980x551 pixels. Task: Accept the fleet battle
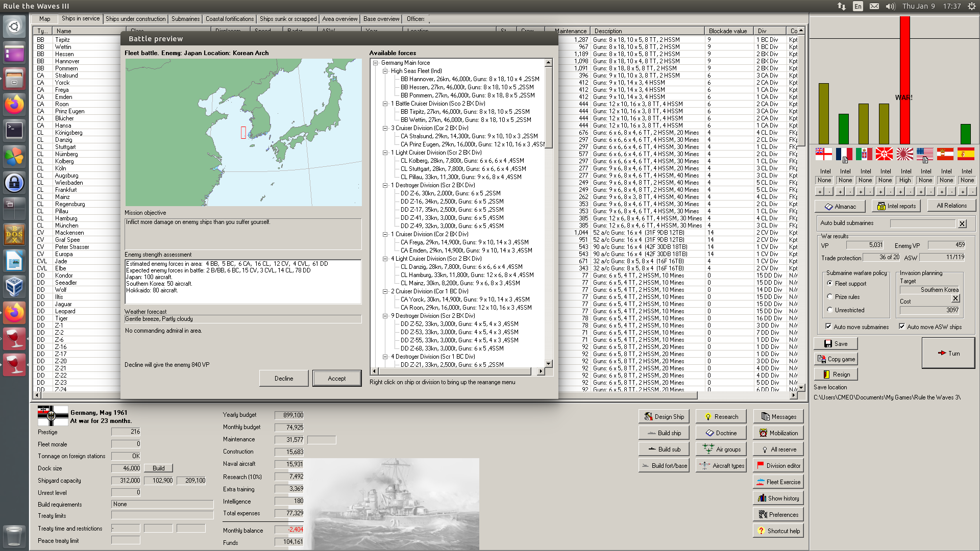point(337,379)
